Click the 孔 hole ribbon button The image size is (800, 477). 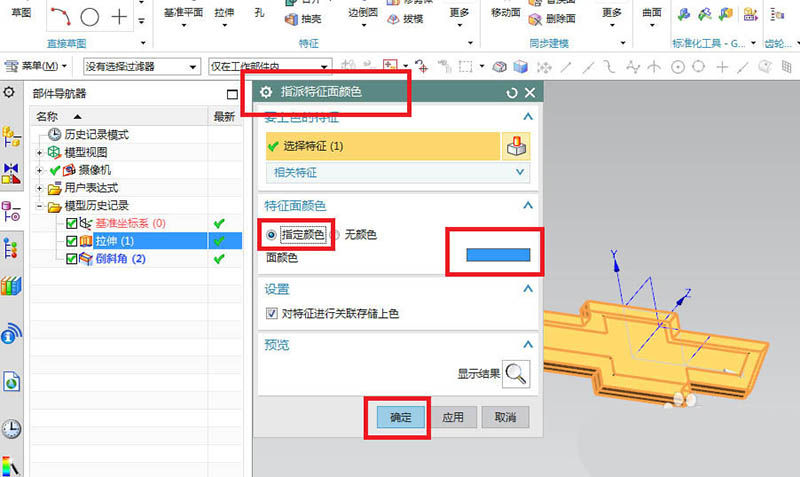(259, 13)
